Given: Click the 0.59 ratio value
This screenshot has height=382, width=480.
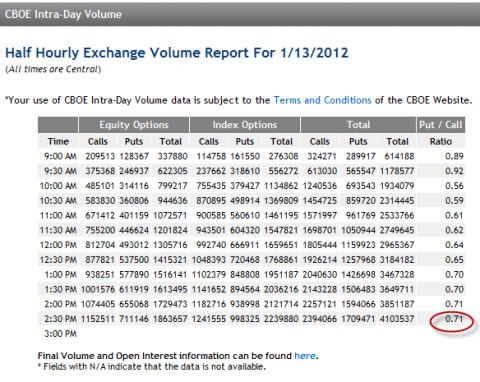Looking at the screenshot, I should click(x=454, y=201).
